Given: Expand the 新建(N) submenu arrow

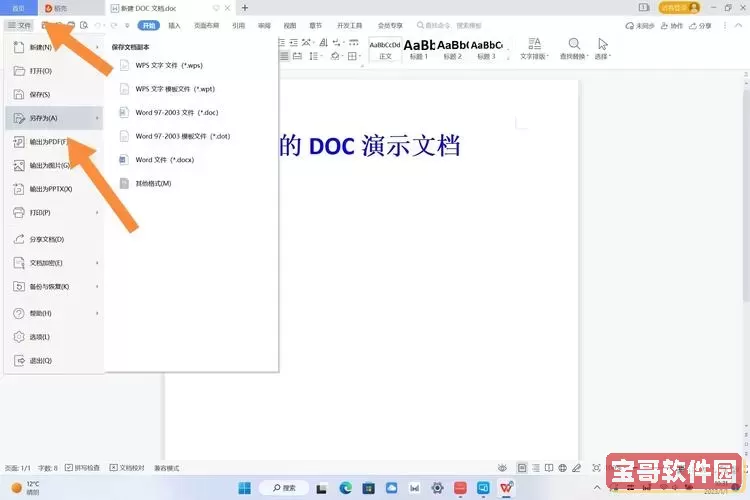Looking at the screenshot, I should point(97,47).
